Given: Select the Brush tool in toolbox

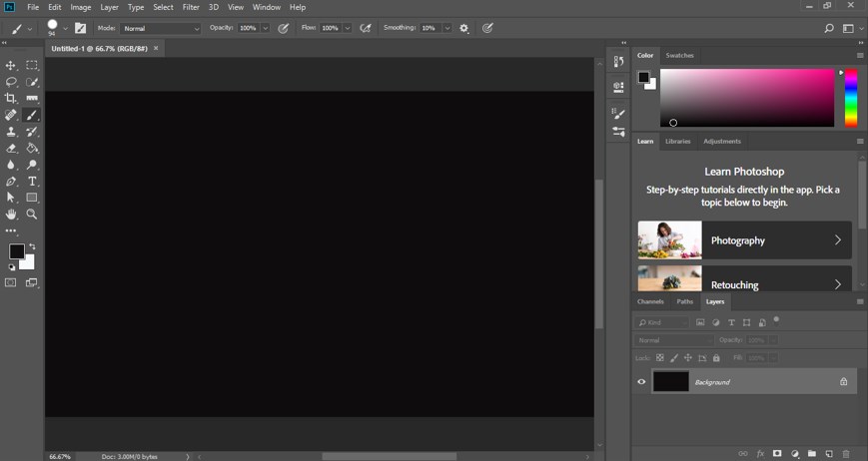Looking at the screenshot, I should click(x=32, y=115).
